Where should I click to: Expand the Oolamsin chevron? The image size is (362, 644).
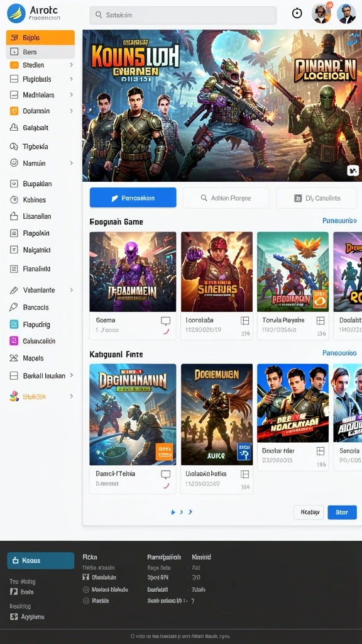(x=71, y=111)
